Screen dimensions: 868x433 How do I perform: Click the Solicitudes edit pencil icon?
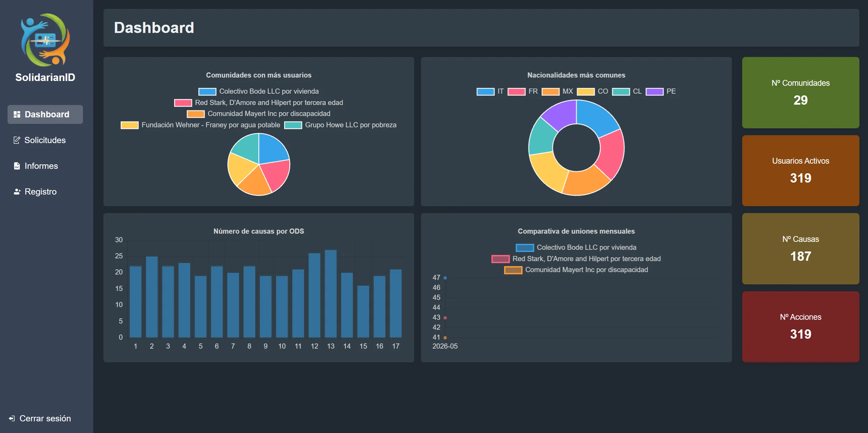[16, 140]
